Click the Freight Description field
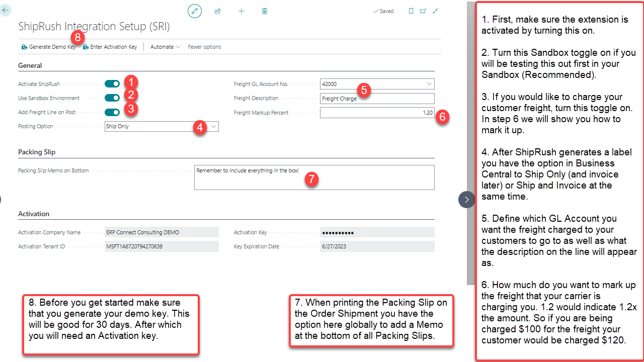 pos(377,99)
